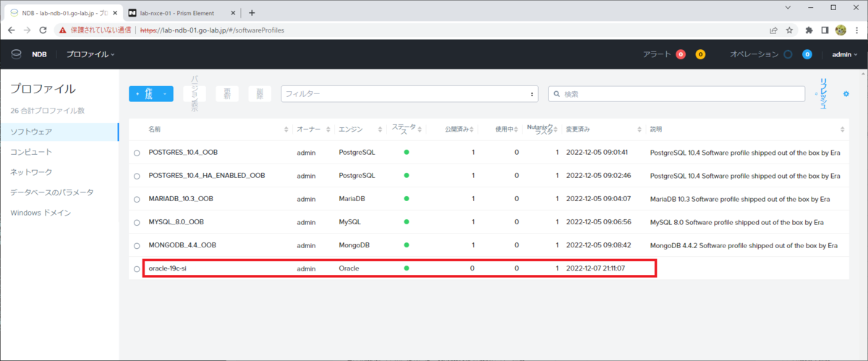Screen dimensions: 868x361
Task: Close the NDB browser tab
Action: (114, 13)
